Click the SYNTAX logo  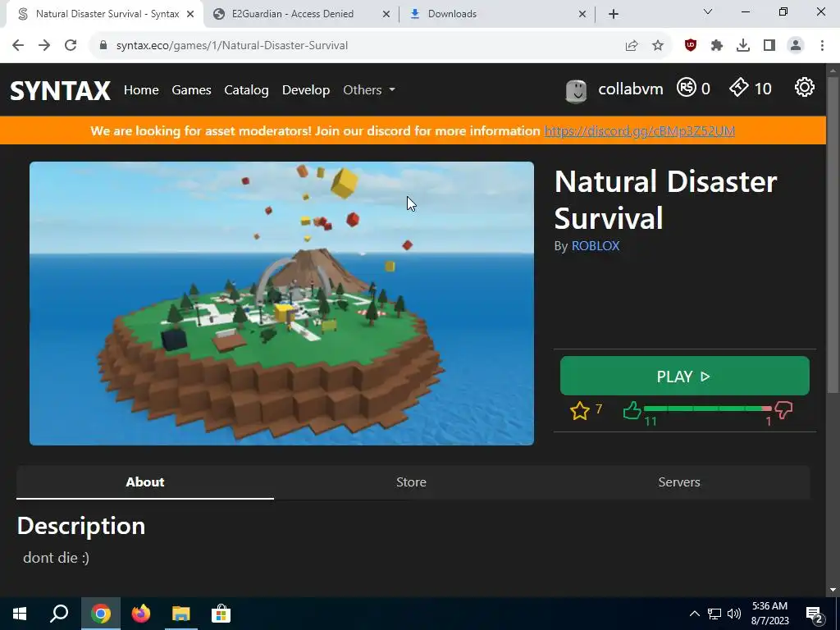(x=61, y=90)
